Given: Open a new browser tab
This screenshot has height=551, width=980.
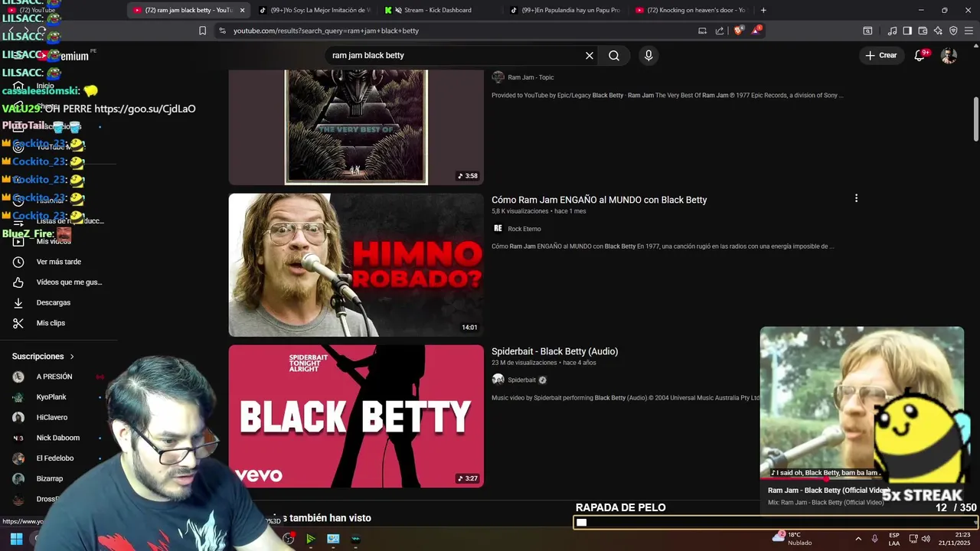Looking at the screenshot, I should pyautogui.click(x=763, y=10).
